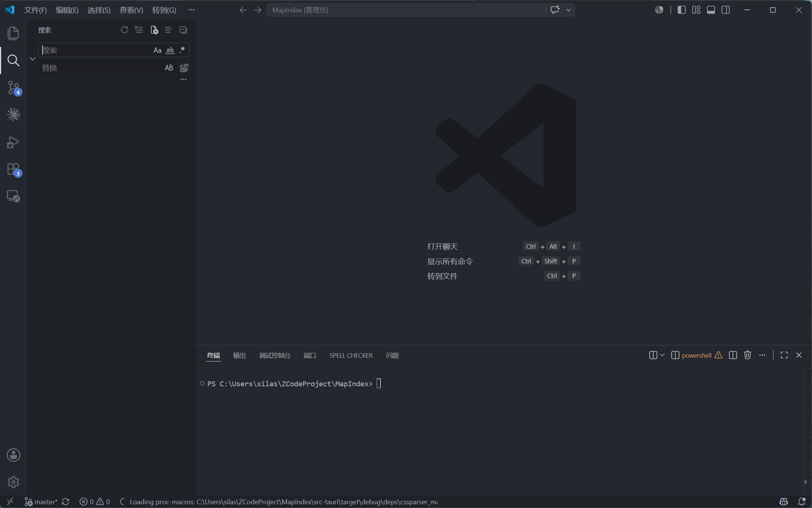Open the 选择(S) menu
812x508 pixels.
(x=99, y=10)
